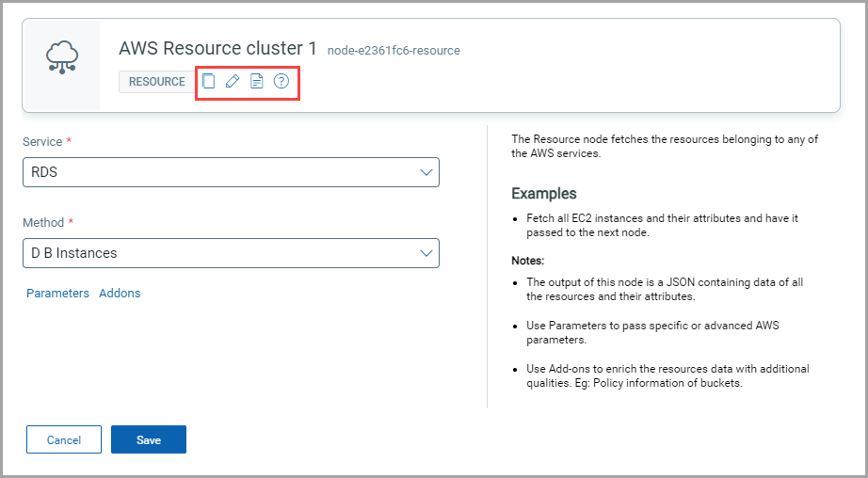Open the Addons link
This screenshot has width=868, height=478.
pyautogui.click(x=120, y=294)
